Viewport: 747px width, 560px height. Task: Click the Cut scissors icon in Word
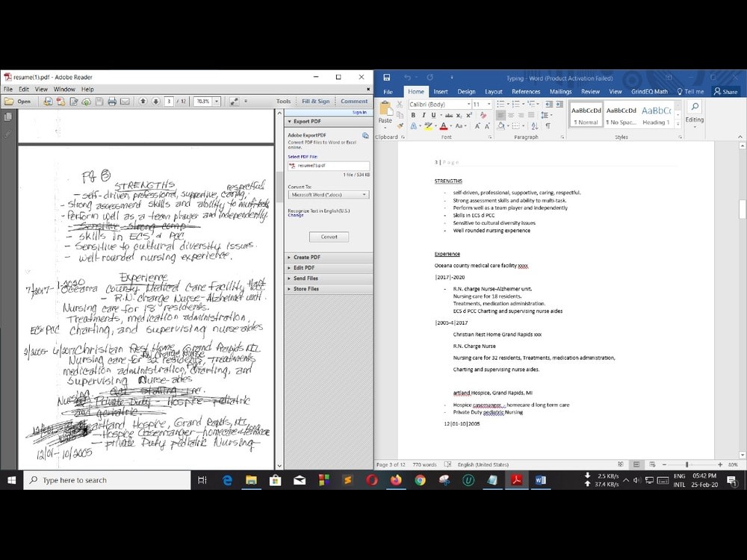click(400, 104)
